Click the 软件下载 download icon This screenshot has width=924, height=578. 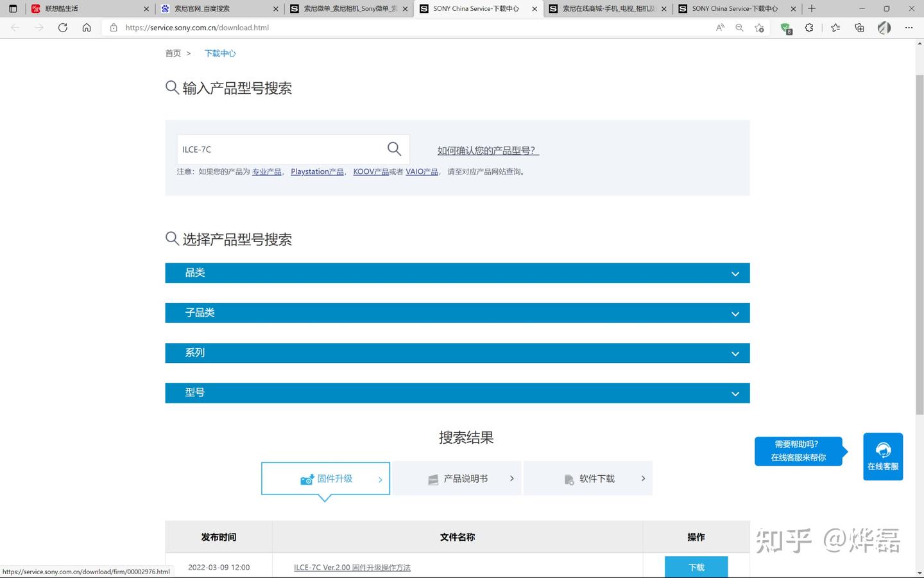(569, 478)
